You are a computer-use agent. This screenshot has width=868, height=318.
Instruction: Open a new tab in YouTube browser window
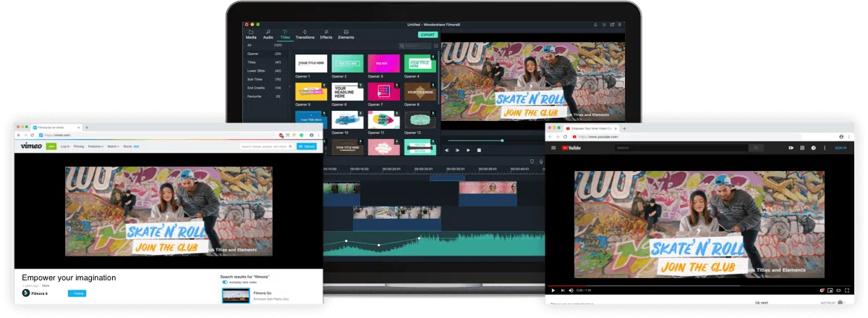pyautogui.click(x=625, y=127)
